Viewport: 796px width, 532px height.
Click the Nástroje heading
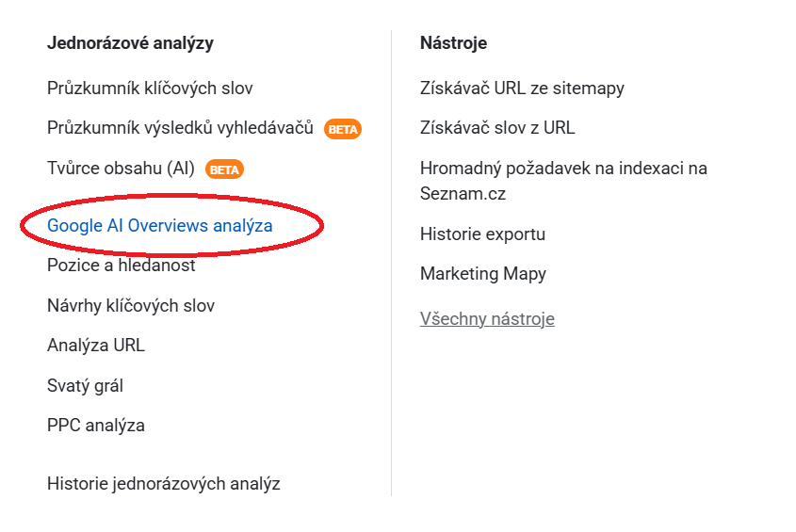[x=453, y=43]
